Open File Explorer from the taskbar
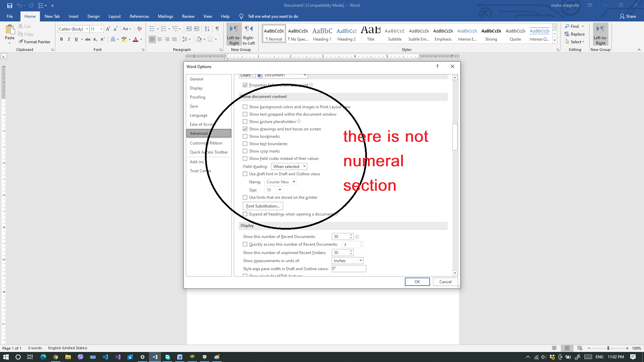This screenshot has height=362, width=644. tap(68, 357)
